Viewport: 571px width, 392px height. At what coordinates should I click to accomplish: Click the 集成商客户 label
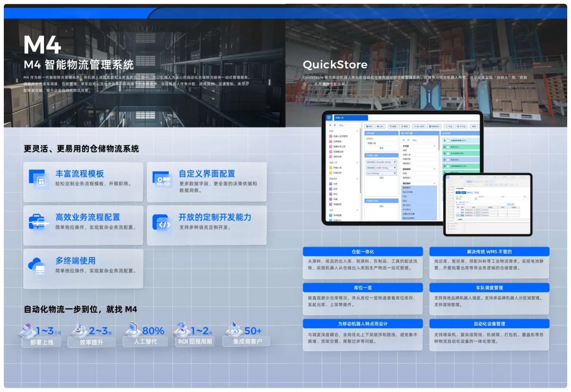247,342
